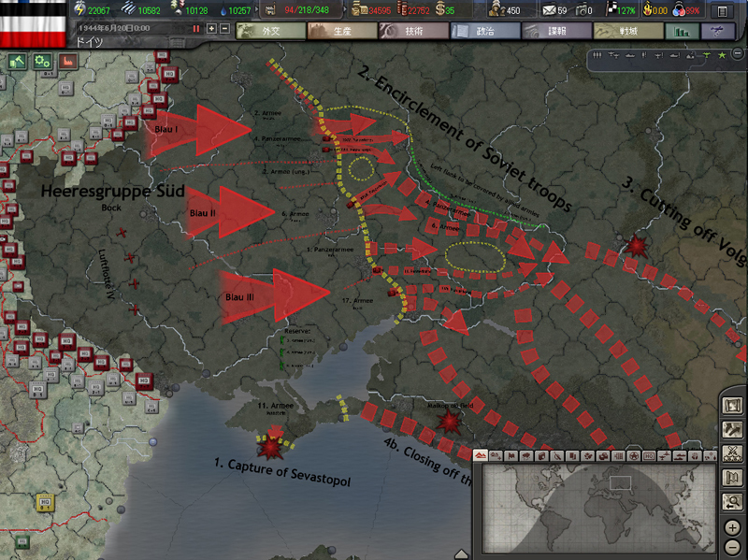Screen dimensions: 748x560
Task: Click the energy lightning resource icon
Action: click(x=79, y=9)
